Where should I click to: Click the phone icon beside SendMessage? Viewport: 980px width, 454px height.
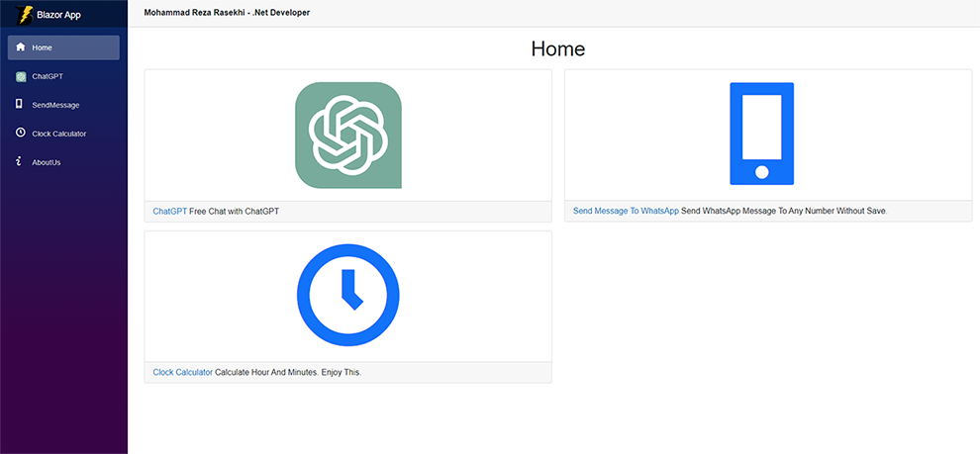(20, 104)
